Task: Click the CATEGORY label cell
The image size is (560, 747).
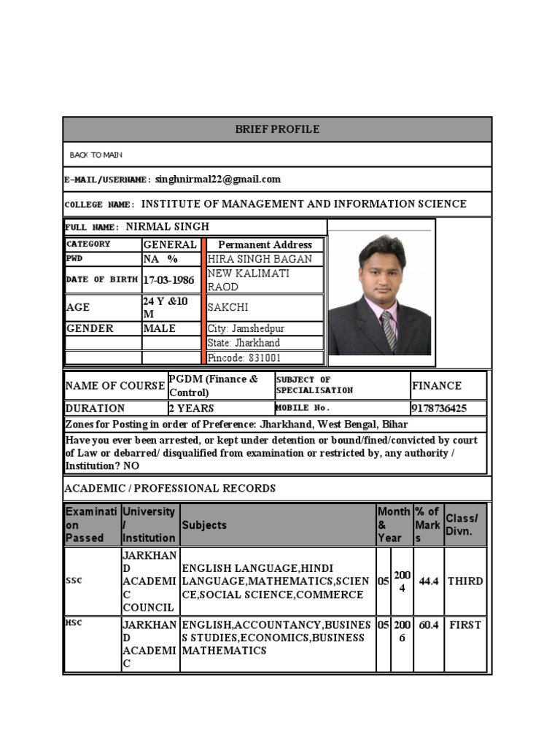Action: tap(104, 244)
